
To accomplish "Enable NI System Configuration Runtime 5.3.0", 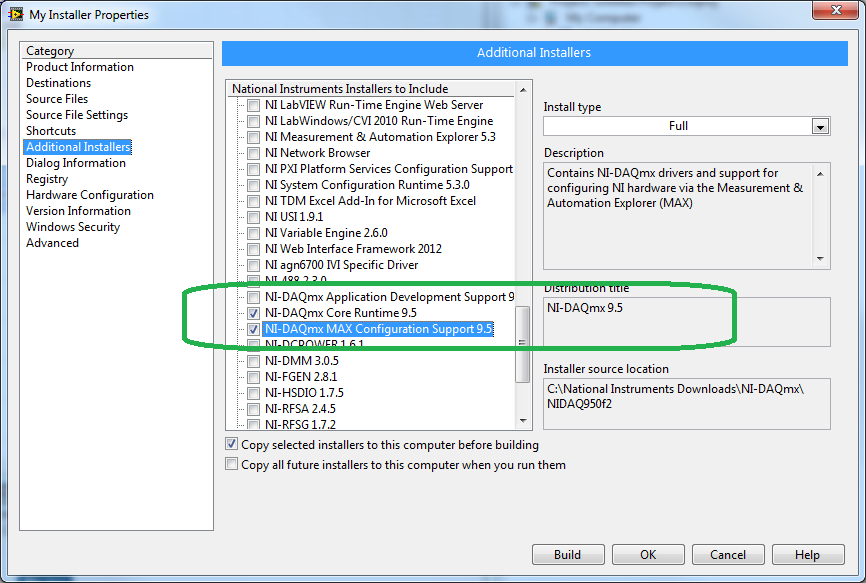I will tap(254, 186).
